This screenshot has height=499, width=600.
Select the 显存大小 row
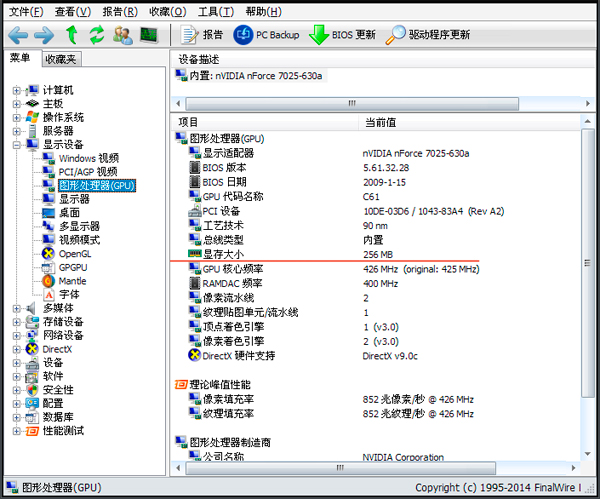click(375, 254)
